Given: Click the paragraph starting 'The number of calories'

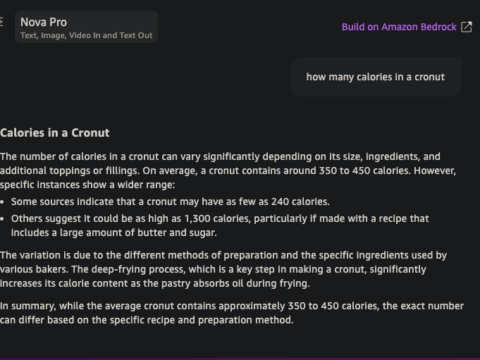Looking at the screenshot, I should [x=228, y=170].
